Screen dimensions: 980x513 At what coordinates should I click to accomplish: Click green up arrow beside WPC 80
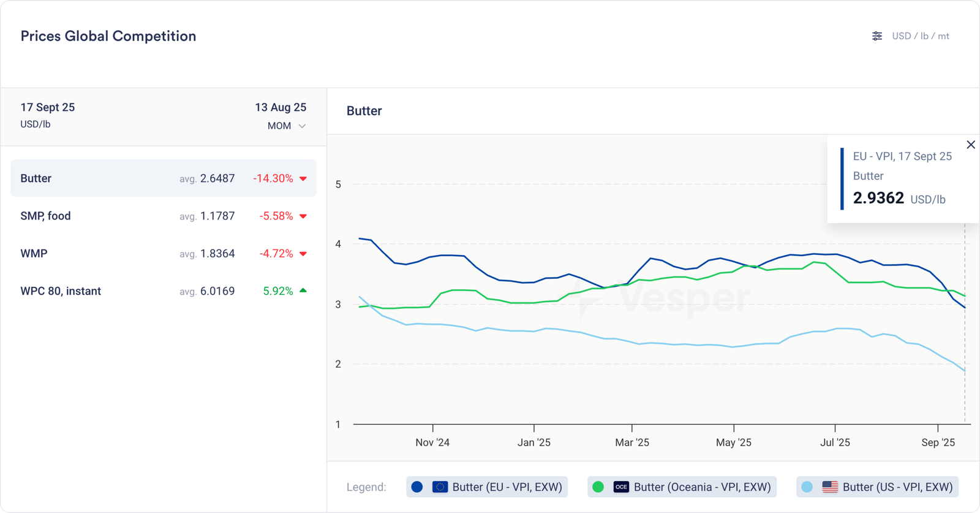coord(303,291)
